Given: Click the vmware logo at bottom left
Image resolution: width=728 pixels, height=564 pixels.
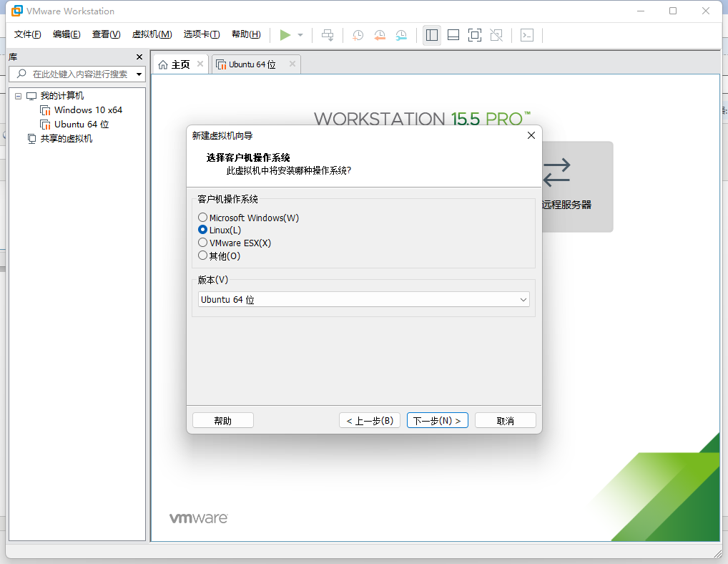Looking at the screenshot, I should click(x=198, y=518).
